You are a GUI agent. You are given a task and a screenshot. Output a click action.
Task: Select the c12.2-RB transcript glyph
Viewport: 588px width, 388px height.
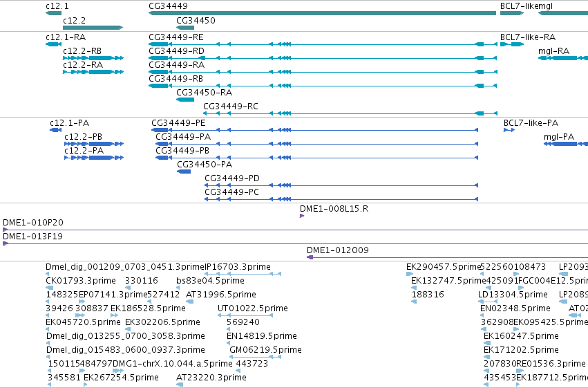click(x=93, y=58)
